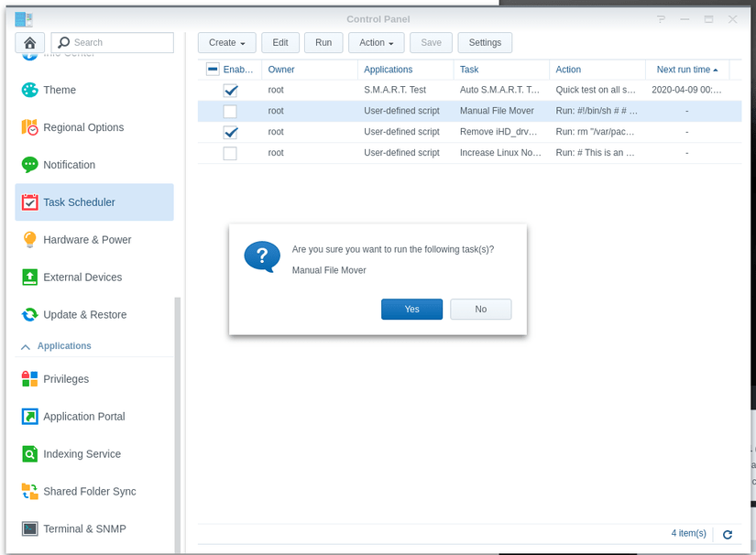This screenshot has width=756, height=555.
Task: Open Privileges in sidebar
Action: [94, 378]
